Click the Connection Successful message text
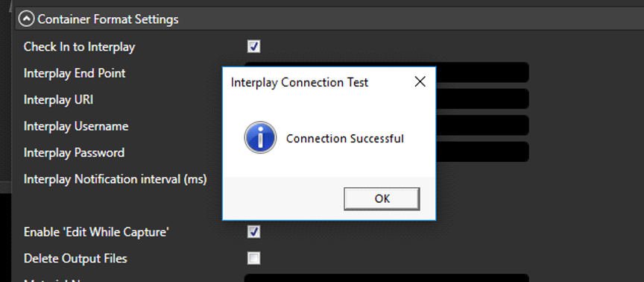The height and width of the screenshot is (282, 644). pyautogui.click(x=345, y=139)
